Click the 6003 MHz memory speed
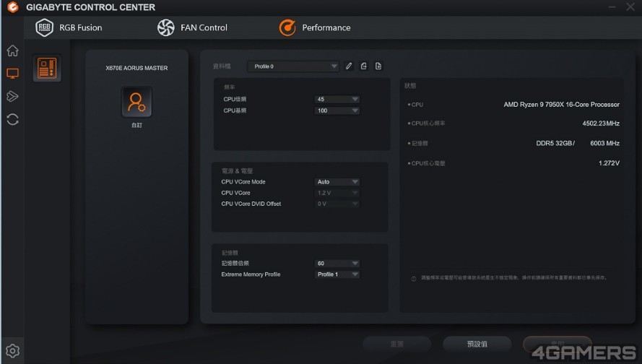 point(604,143)
